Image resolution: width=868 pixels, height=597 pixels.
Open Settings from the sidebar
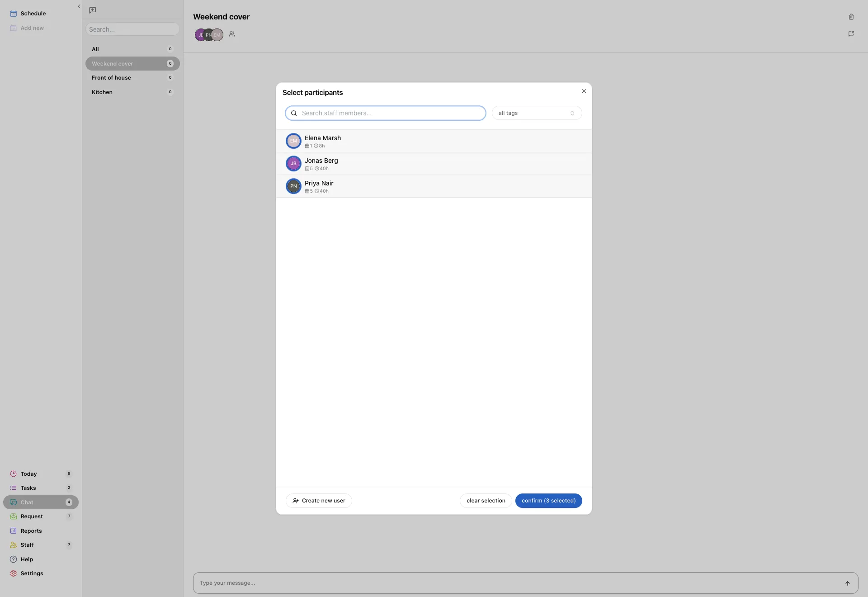[41, 573]
